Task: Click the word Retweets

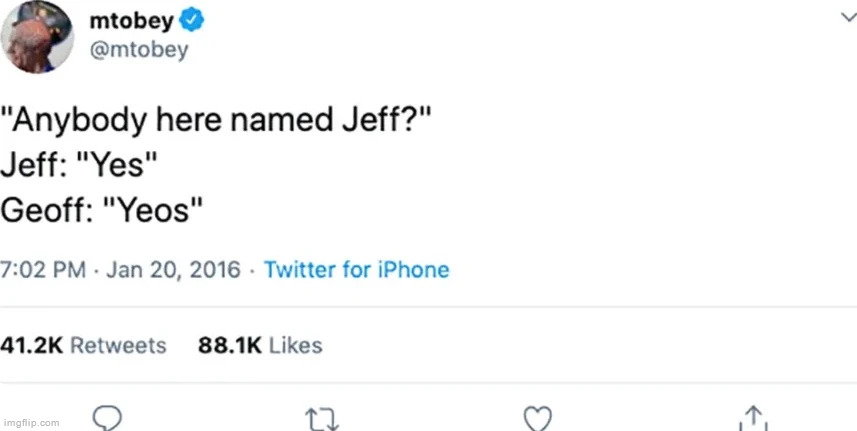Action: [x=118, y=345]
